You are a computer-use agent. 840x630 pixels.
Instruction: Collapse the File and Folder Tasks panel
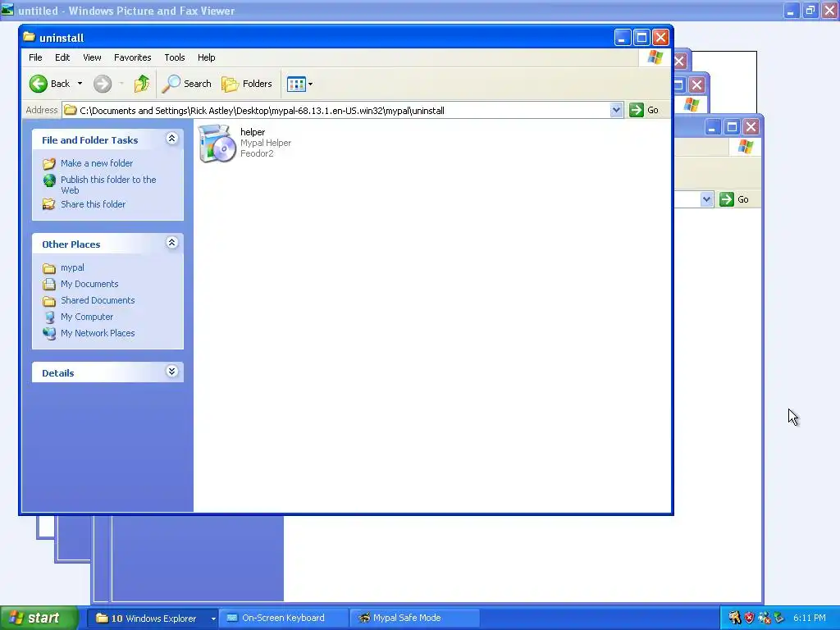[171, 139]
